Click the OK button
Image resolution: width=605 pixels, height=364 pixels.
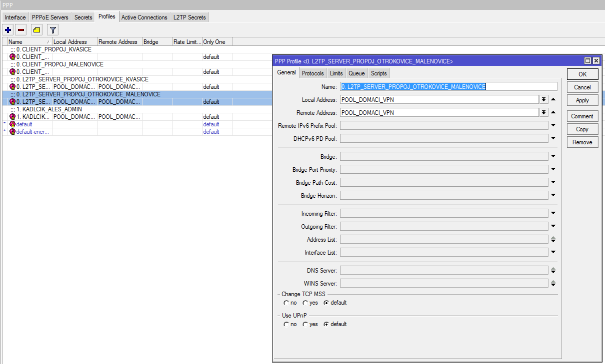click(x=582, y=74)
